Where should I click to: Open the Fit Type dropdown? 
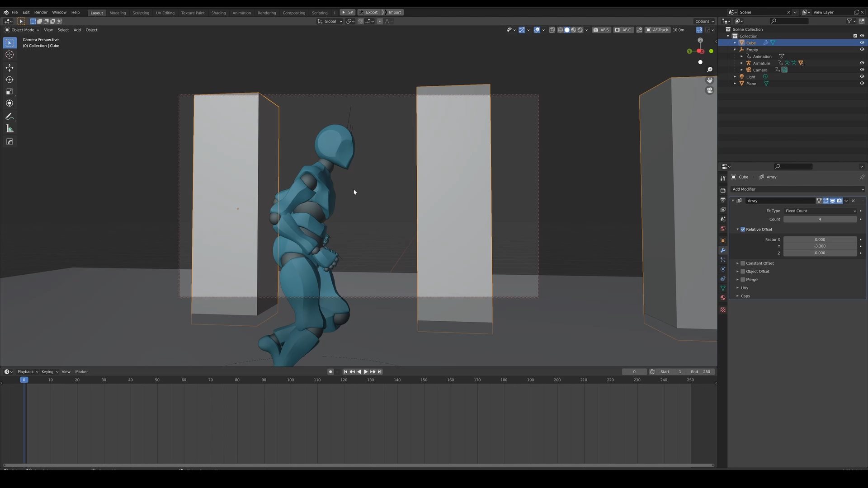(x=820, y=211)
